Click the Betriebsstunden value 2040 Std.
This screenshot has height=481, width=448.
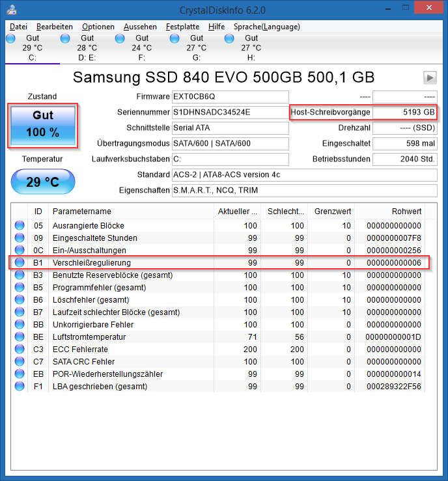[405, 159]
